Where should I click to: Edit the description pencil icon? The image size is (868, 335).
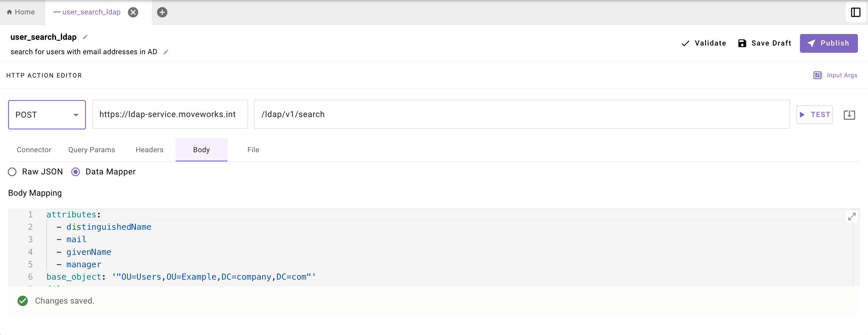point(166,52)
